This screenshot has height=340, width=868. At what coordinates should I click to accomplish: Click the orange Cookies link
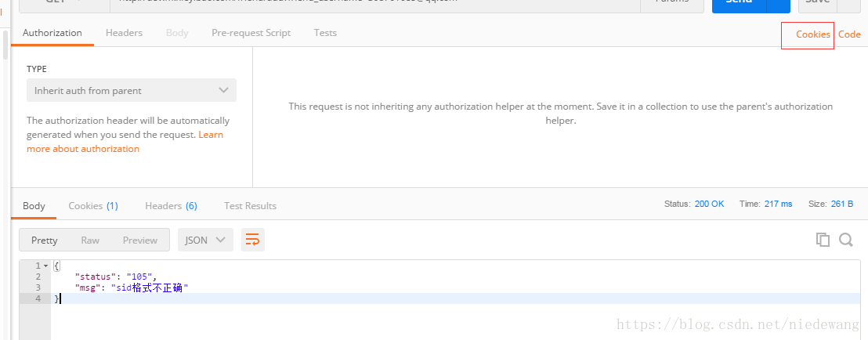click(812, 34)
